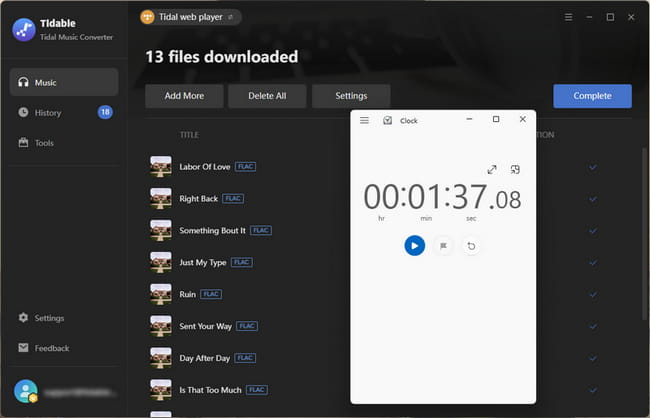This screenshot has height=418, width=650.
Task: Open the Feedback page
Action: click(64, 348)
